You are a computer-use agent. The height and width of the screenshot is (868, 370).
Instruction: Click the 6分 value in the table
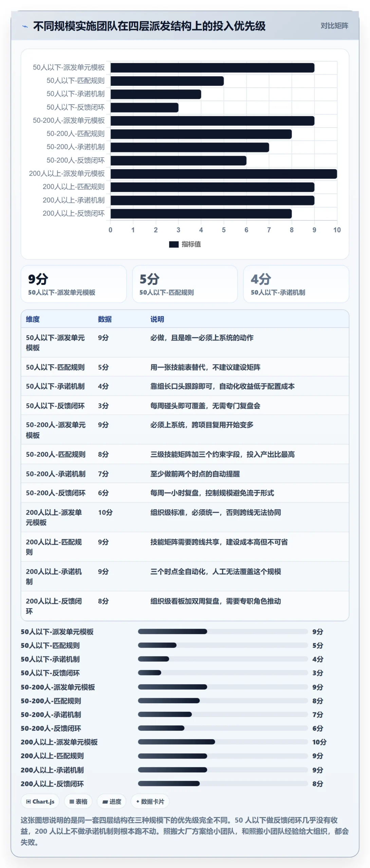coord(103,493)
